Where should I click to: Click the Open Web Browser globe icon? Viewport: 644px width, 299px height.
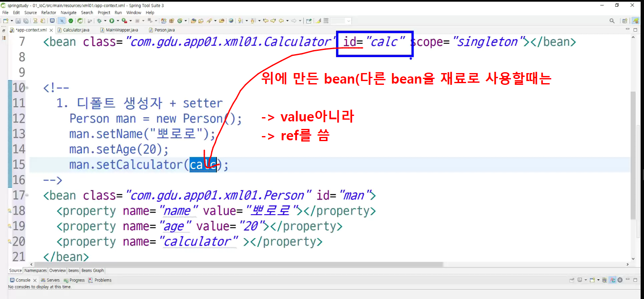pos(231,21)
